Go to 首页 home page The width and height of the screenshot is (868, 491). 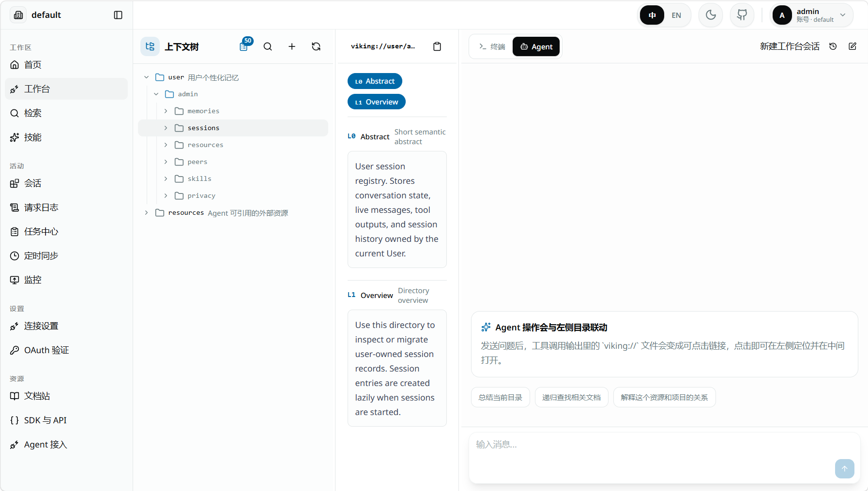pos(66,65)
